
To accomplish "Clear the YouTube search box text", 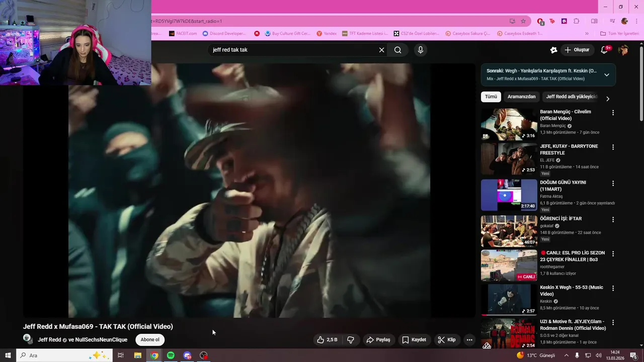I will tap(381, 50).
